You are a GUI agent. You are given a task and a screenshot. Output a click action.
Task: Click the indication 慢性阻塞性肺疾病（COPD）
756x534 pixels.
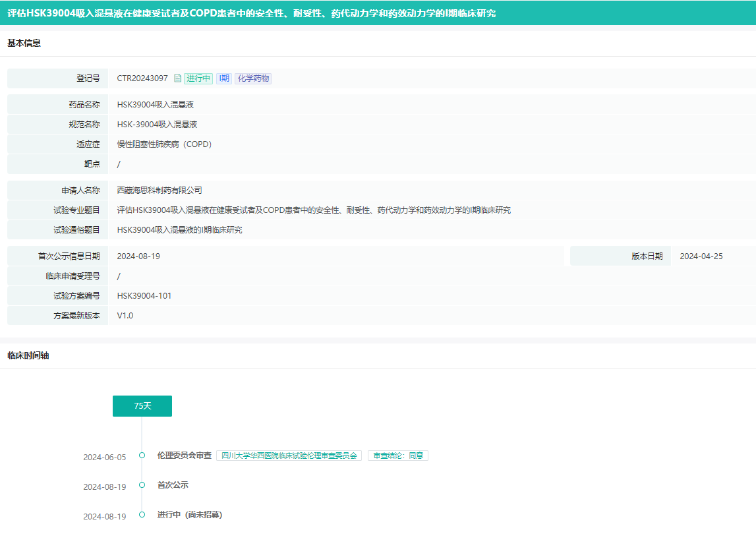(x=164, y=144)
